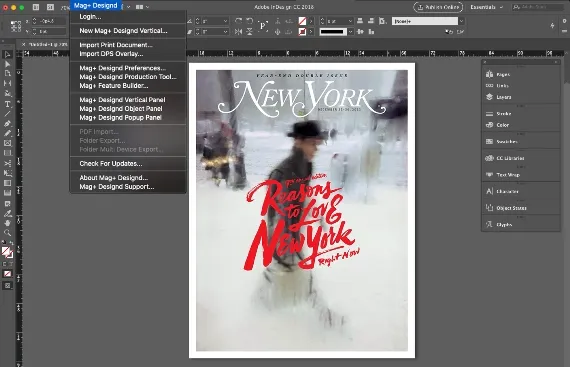This screenshot has width=570, height=367.
Task: Click the fill color swatch in control bar
Action: [x=302, y=21]
